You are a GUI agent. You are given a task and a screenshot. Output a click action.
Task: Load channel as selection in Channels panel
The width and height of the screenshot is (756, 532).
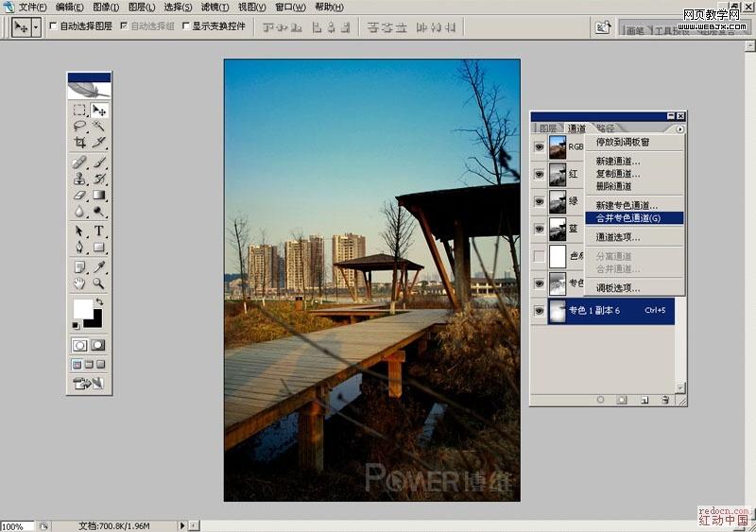click(x=600, y=400)
